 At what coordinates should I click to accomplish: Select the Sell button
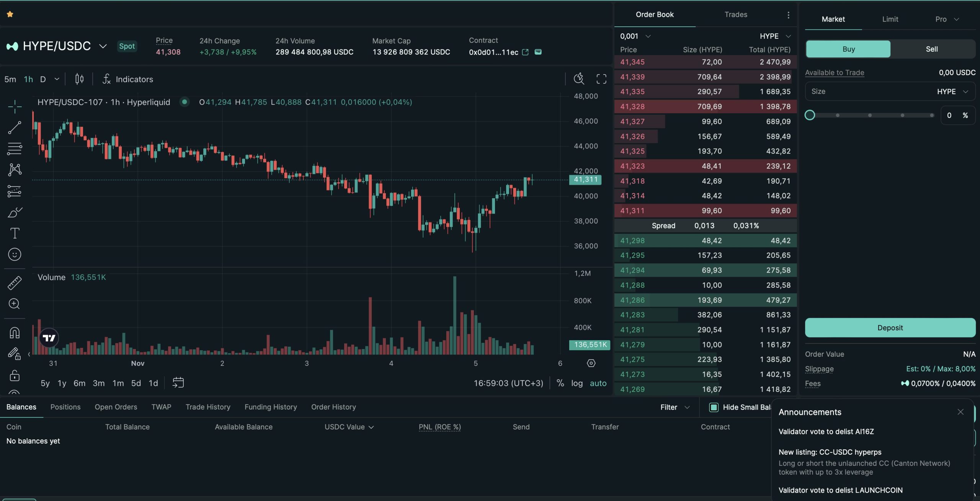tap(931, 49)
